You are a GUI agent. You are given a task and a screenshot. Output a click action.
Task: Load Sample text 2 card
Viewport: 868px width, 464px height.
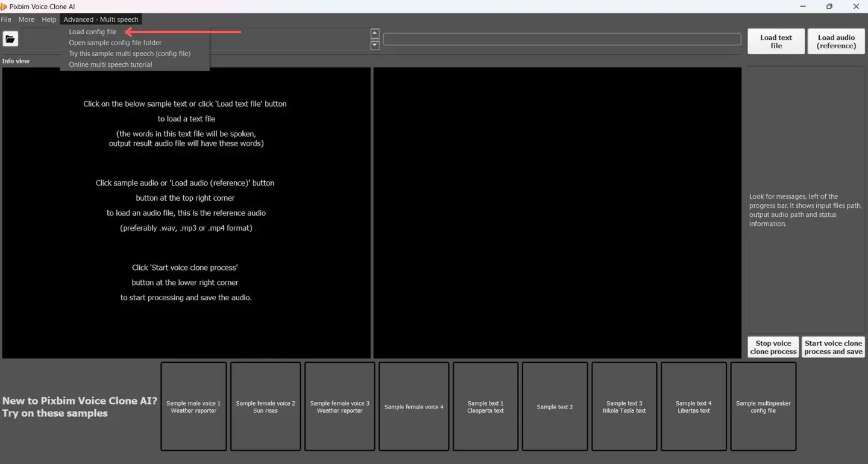pos(555,407)
